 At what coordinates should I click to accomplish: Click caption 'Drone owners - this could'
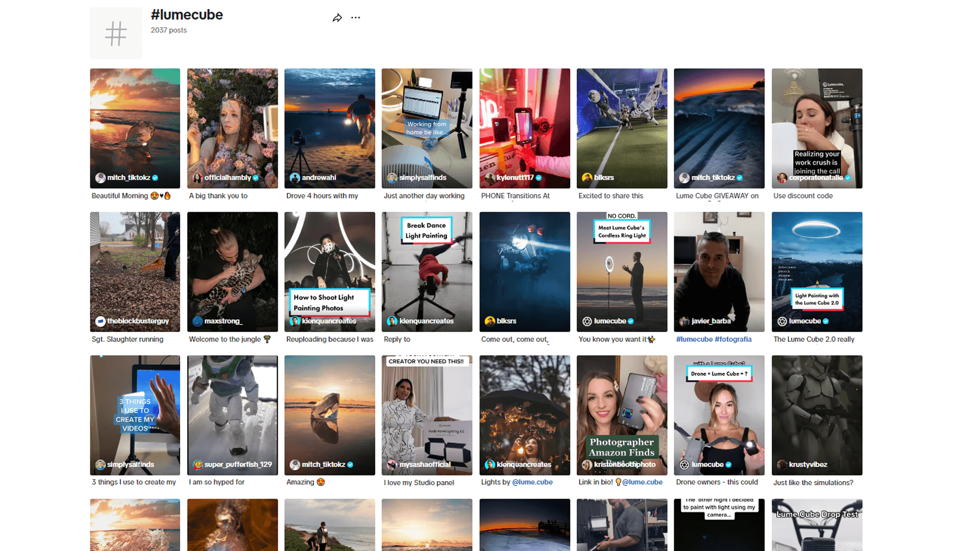coord(717,482)
